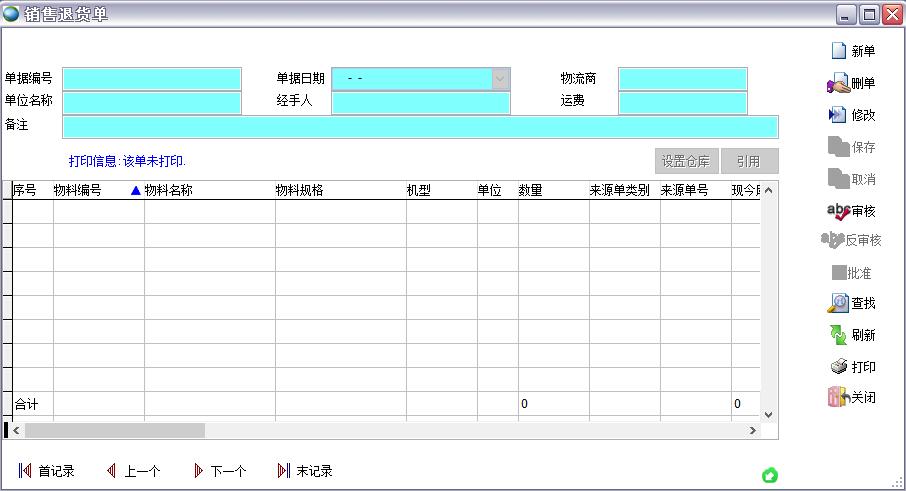
Task: Click the 删单 (delete document) icon
Action: point(837,84)
